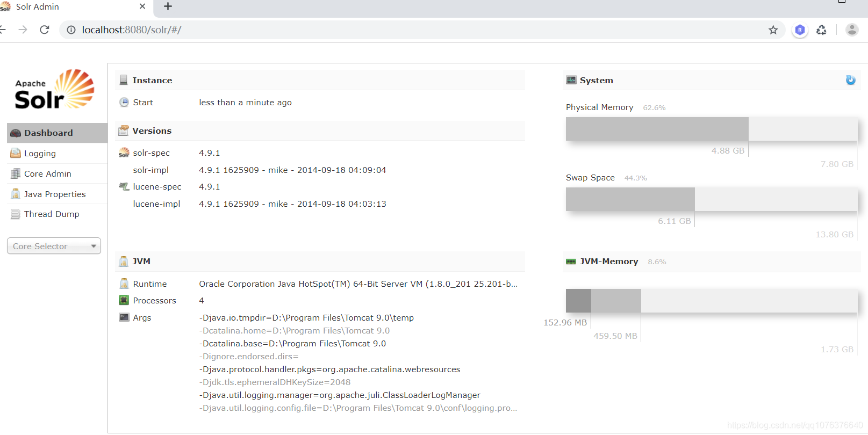Click the -Djava.io.tmpdir argument
The height and width of the screenshot is (435, 868).
tap(306, 317)
